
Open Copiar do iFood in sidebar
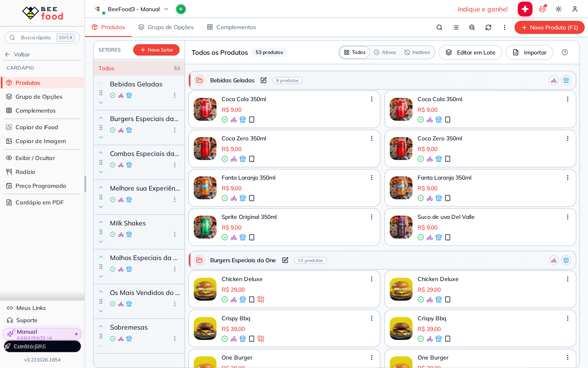point(37,127)
